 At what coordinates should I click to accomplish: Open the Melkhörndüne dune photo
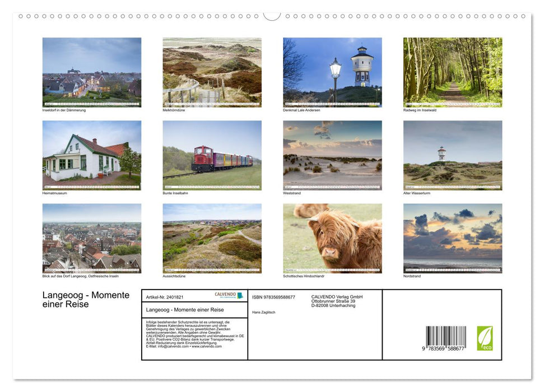(x=212, y=72)
